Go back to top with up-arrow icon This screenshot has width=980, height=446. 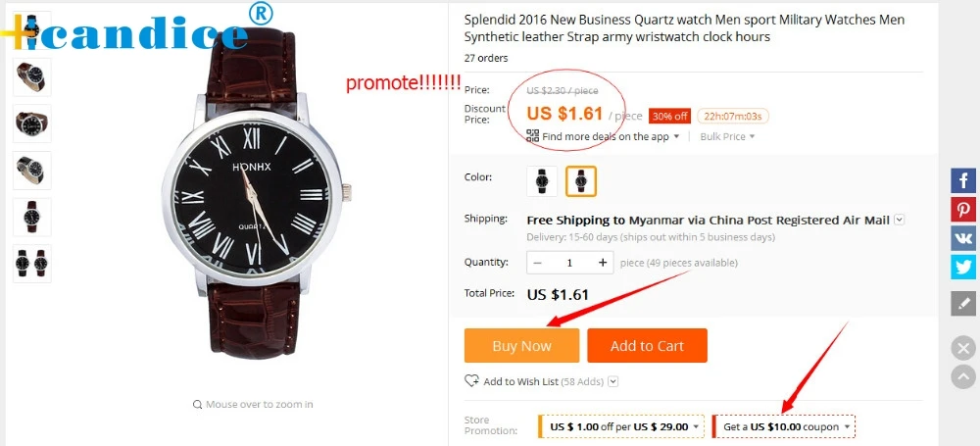pos(963,376)
